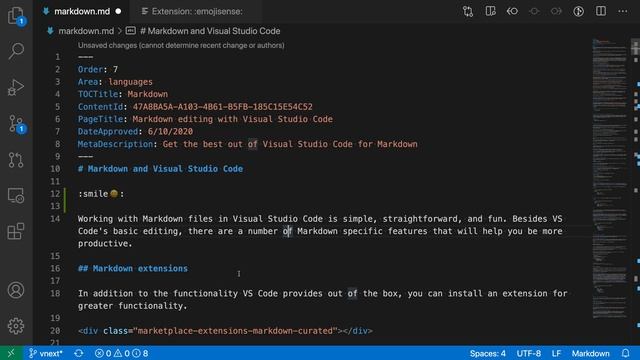Click the unsaved changes code lens text
Image resolution: width=640 pixels, height=360 pixels.
point(181,45)
